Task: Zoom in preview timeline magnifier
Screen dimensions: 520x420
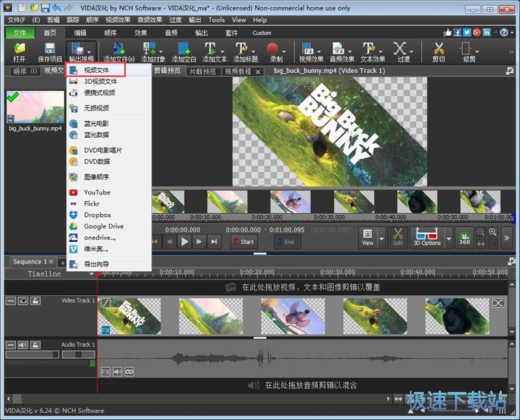Action: [493, 232]
